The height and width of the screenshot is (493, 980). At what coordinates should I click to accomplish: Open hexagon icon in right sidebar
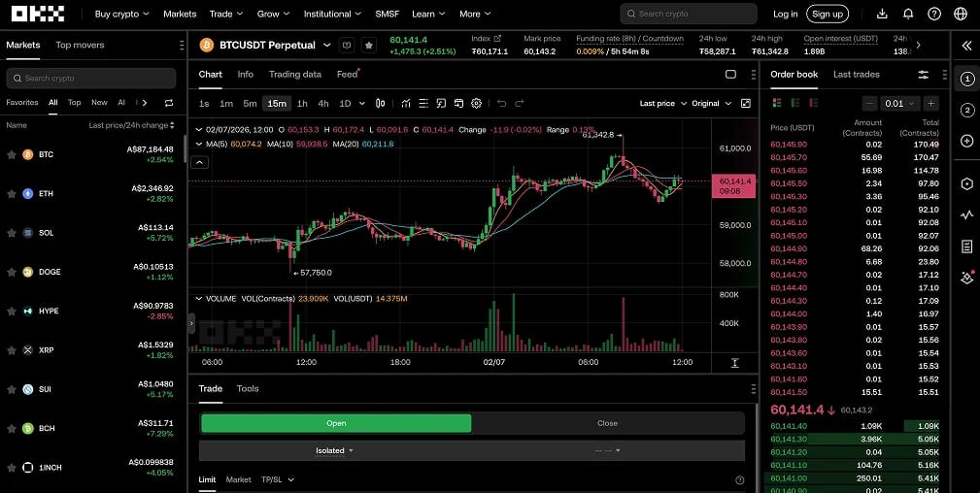[x=966, y=183]
